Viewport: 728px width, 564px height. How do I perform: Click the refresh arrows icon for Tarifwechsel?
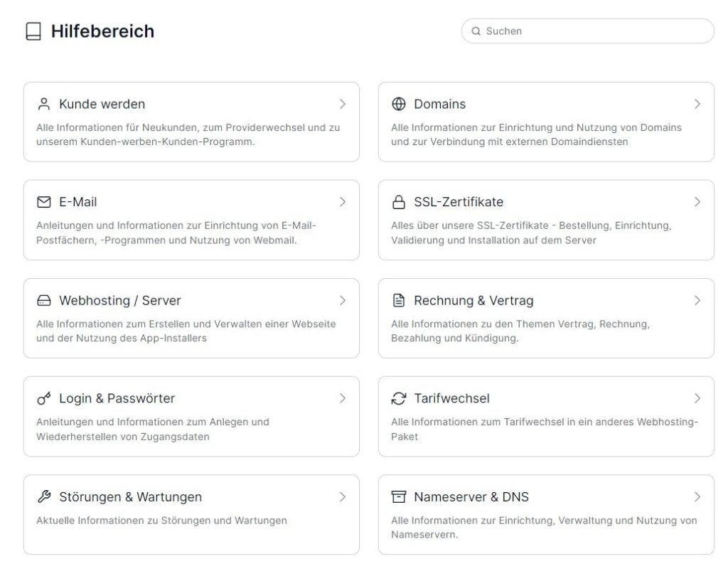coord(398,398)
